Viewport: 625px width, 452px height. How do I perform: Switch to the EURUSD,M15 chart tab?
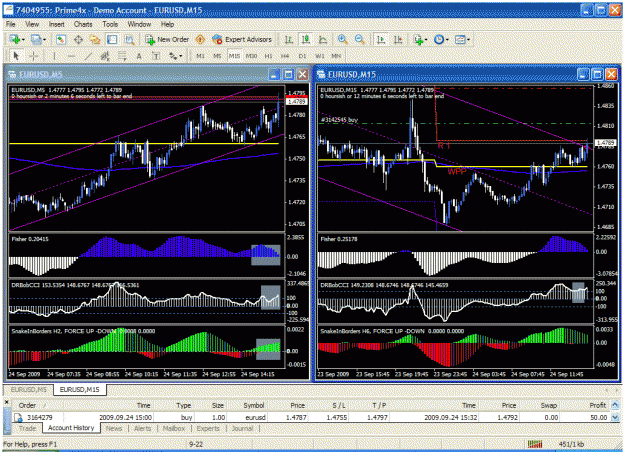pyautogui.click(x=80, y=389)
